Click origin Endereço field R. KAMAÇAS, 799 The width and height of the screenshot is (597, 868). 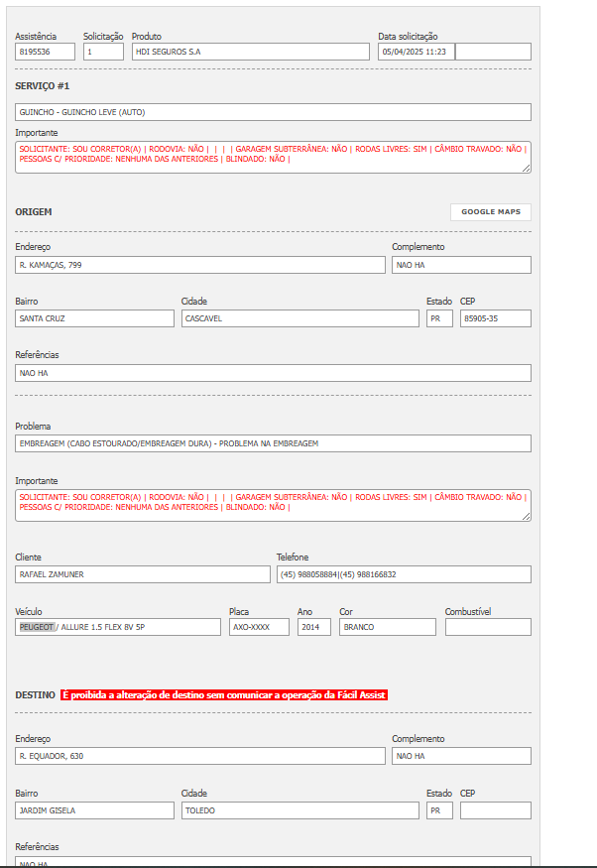pos(200,265)
